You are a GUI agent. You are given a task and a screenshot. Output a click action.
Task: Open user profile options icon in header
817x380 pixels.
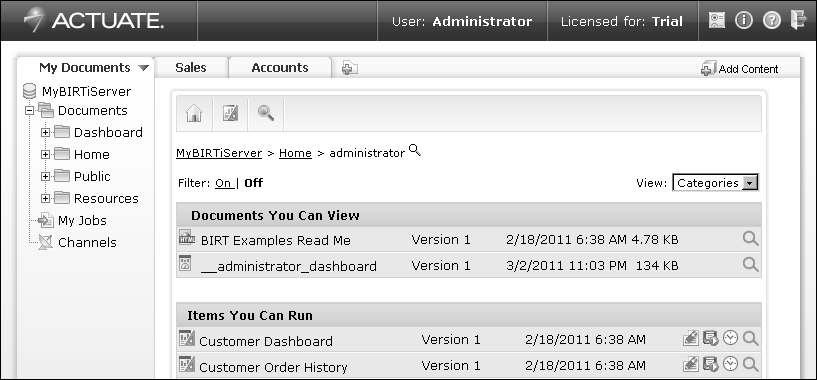click(717, 20)
